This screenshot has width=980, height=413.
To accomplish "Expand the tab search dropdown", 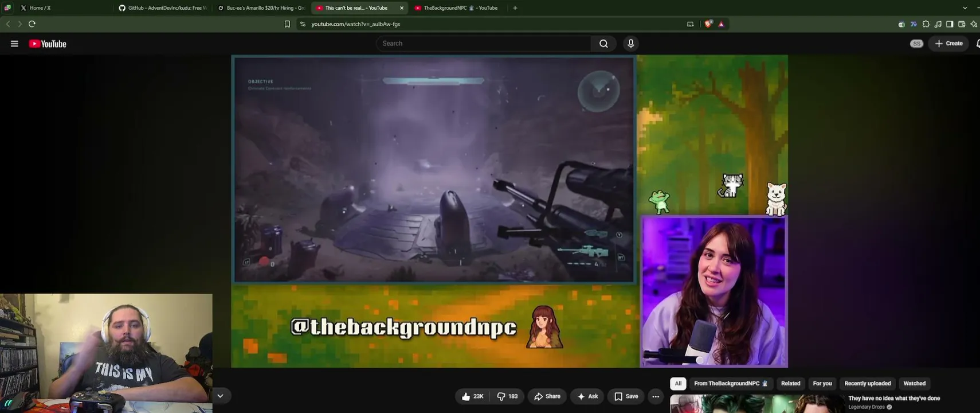I will click(x=965, y=8).
